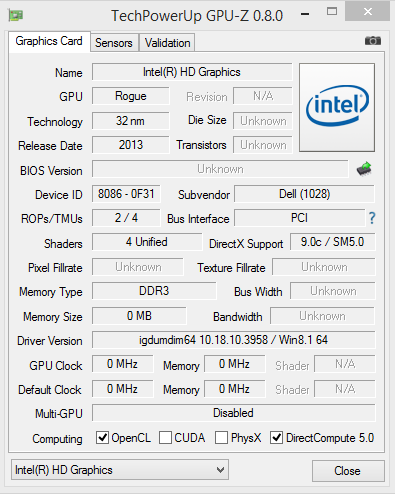Toggle the CUDA checkbox
The image size is (395, 494).
tap(165, 438)
